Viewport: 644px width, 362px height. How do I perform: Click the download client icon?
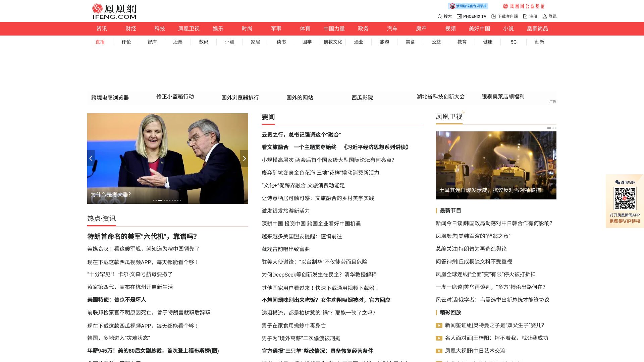point(493,16)
